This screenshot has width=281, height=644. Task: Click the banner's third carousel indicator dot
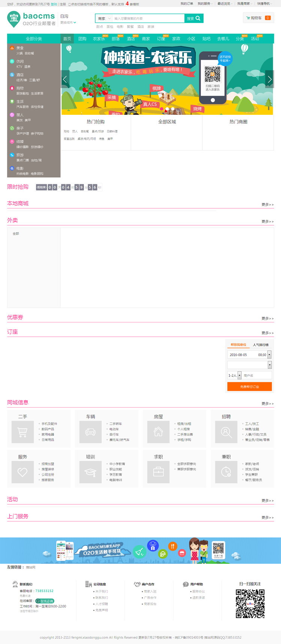coord(172,109)
